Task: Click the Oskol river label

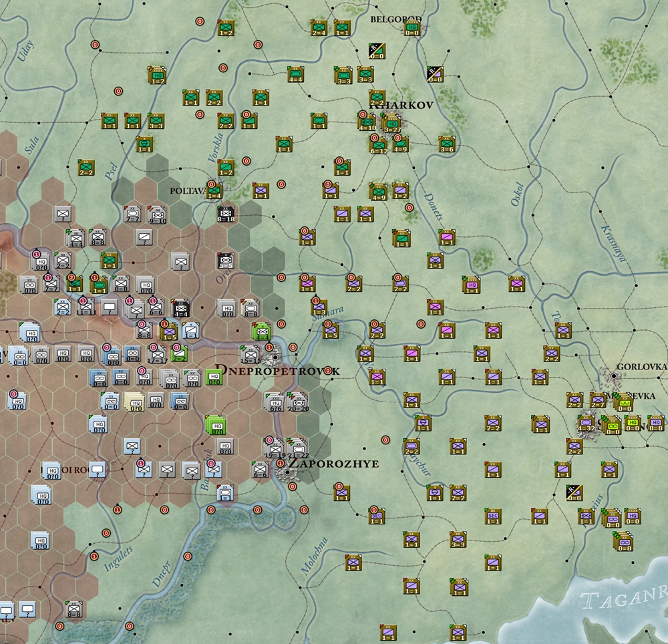Action: coord(516,194)
